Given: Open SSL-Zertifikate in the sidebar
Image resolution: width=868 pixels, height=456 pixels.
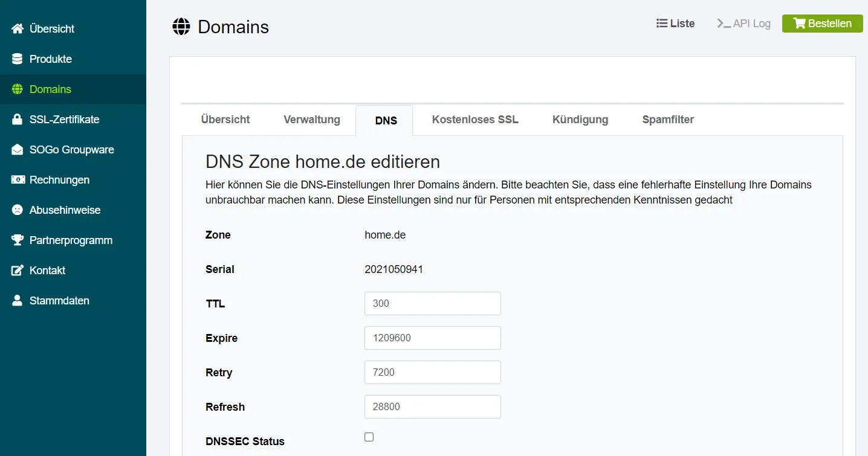Looking at the screenshot, I should click(x=73, y=119).
